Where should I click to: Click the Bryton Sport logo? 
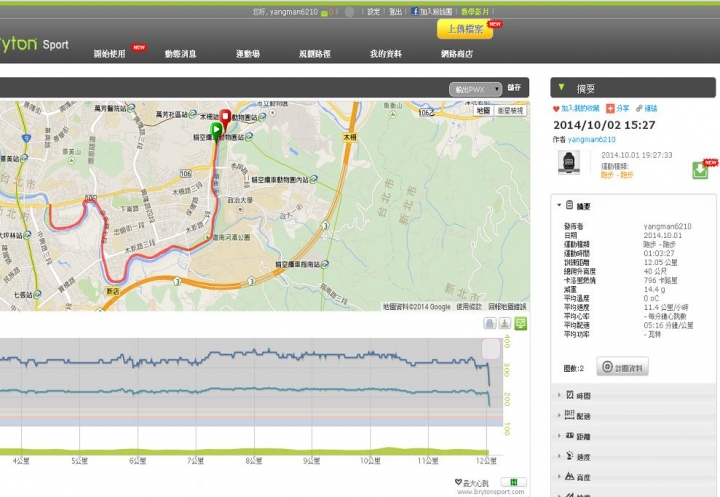coord(34,44)
